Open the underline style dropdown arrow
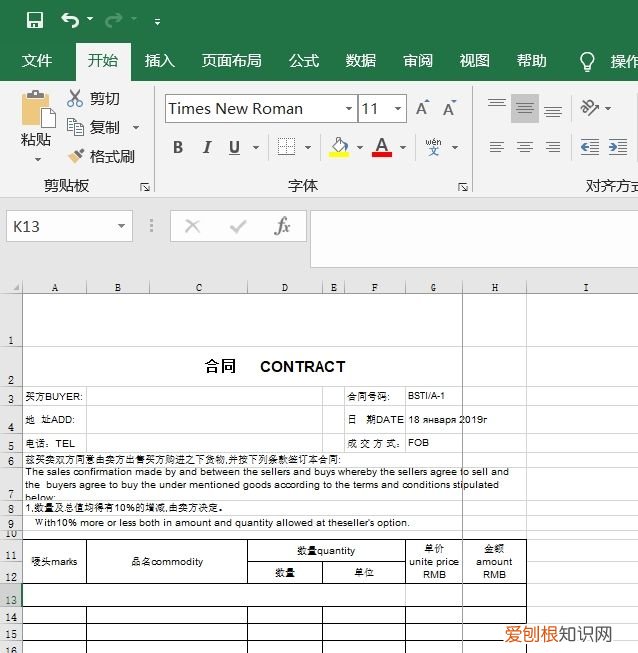 256,147
